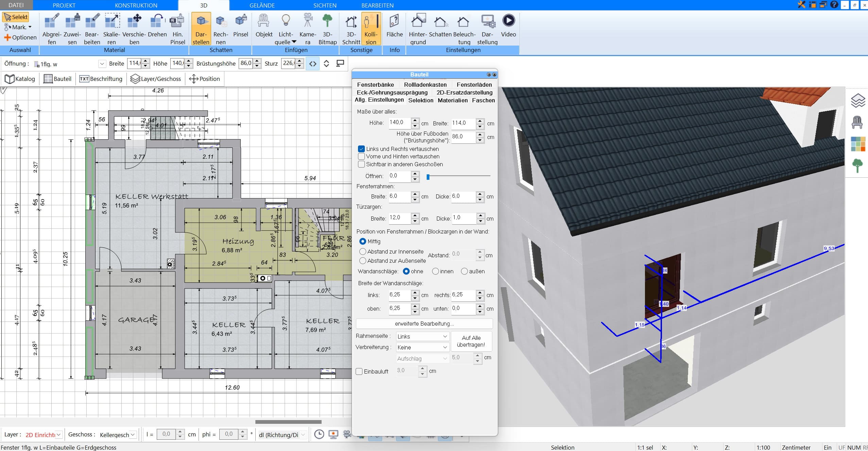Click the Lichtquelle bulb icon
The height and width of the screenshot is (451, 868).
[286, 20]
